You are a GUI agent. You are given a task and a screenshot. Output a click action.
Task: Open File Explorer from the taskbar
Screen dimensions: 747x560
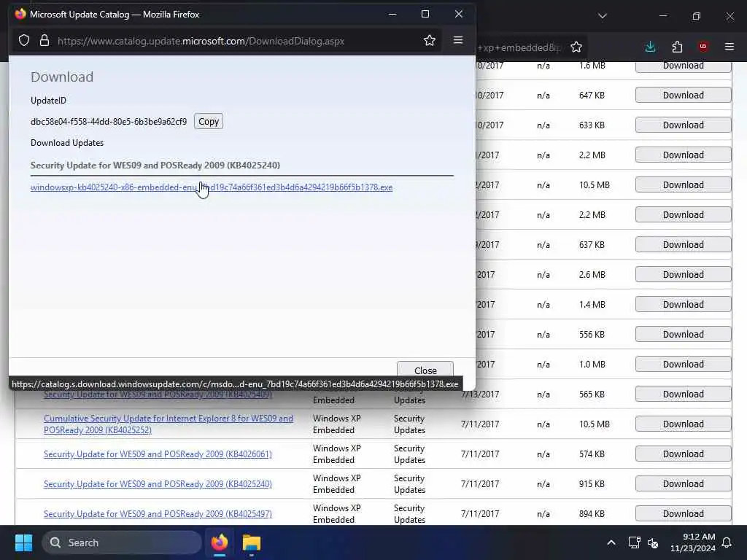[251, 542]
